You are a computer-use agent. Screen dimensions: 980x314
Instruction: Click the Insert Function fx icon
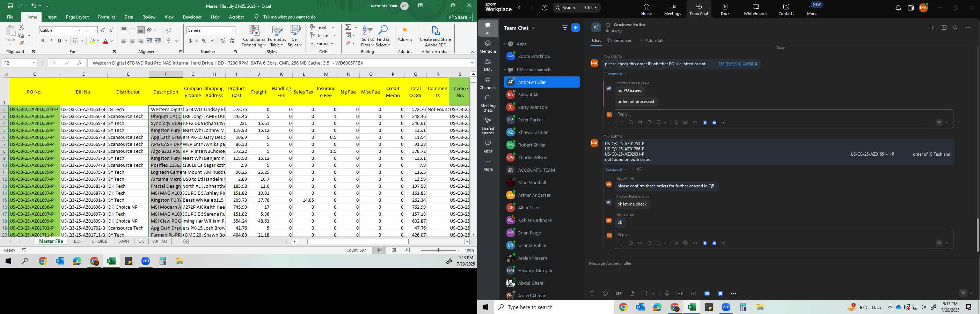click(80, 63)
